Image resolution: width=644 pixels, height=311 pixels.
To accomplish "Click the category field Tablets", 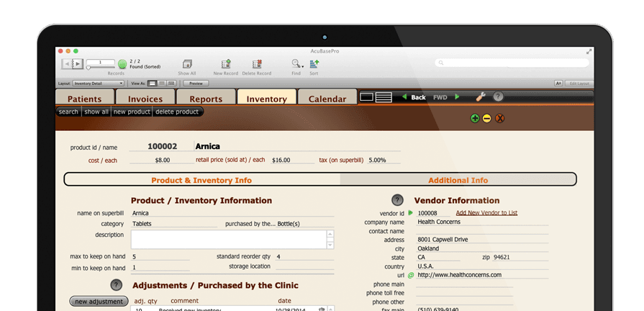I will [174, 224].
